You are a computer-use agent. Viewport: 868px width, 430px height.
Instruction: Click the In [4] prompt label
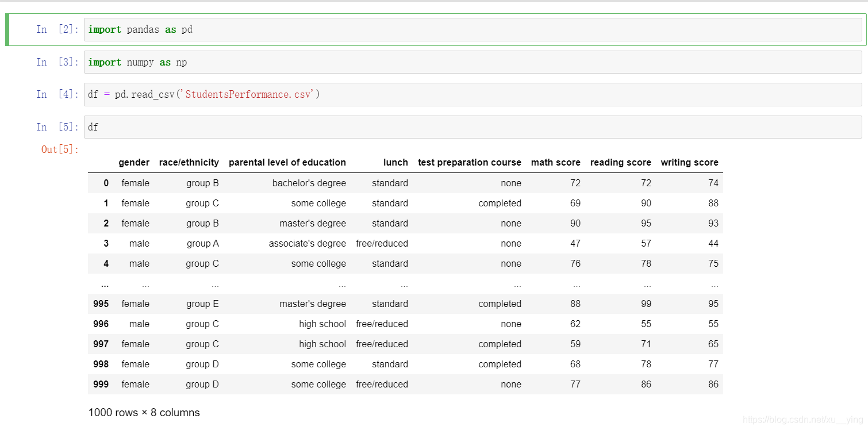57,94
